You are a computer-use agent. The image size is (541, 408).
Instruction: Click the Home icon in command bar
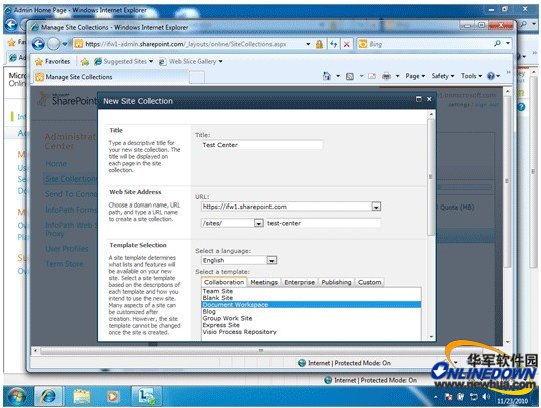coord(326,76)
